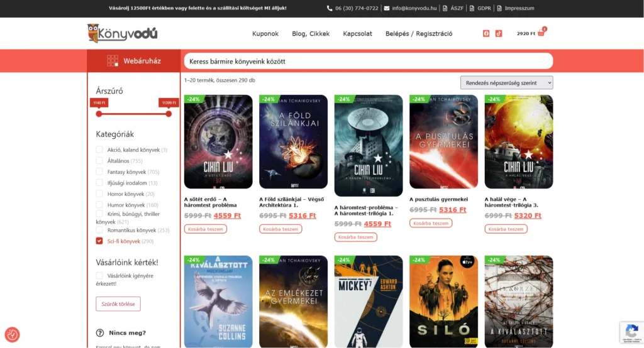Click the ÁSZF document icon
Viewport: 644px width, 348px height.
click(x=445, y=8)
